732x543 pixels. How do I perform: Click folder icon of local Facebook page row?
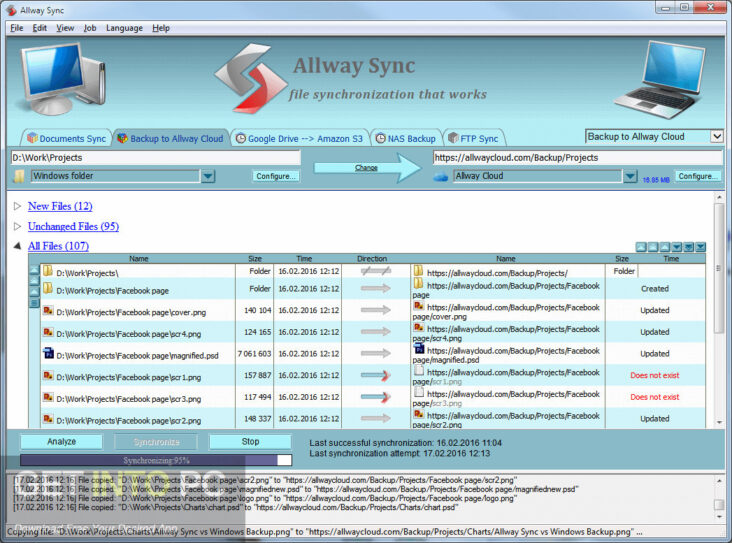48,289
